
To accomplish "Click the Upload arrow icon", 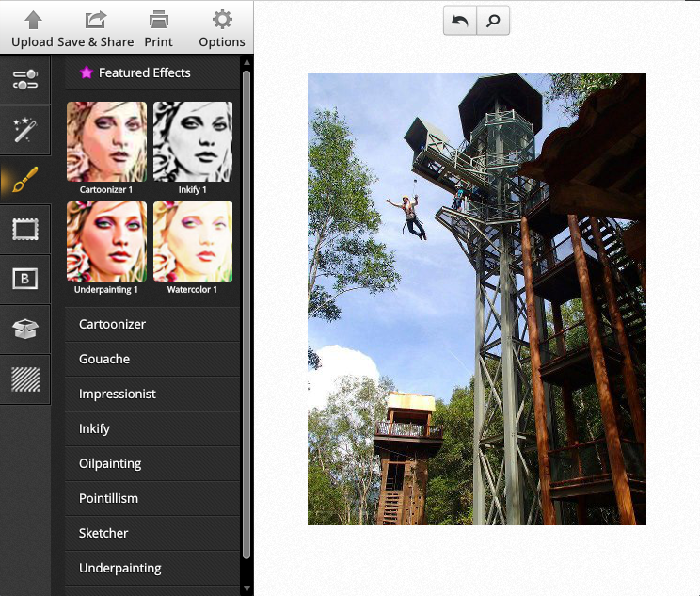I will coord(33,20).
